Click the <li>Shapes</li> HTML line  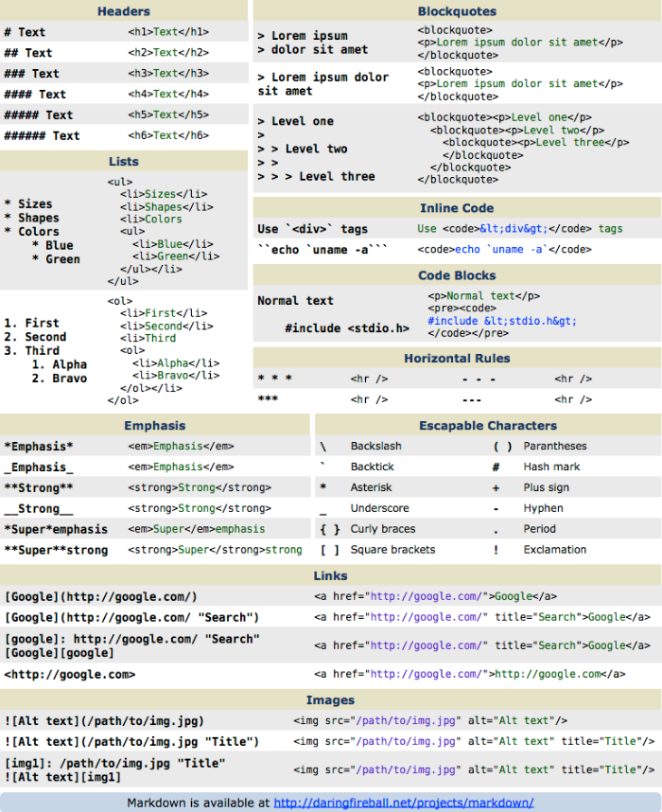pyautogui.click(x=166, y=206)
